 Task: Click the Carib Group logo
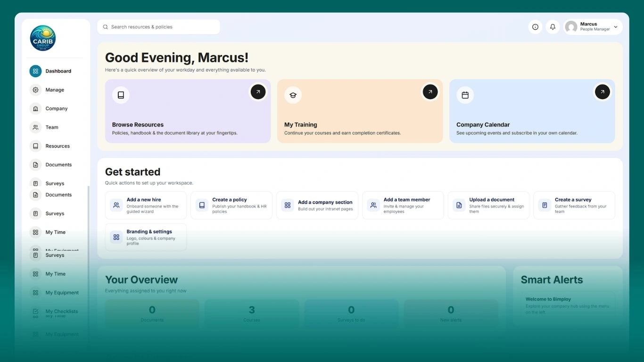pos(43,38)
